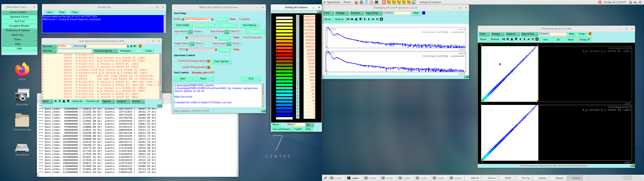Viewport: 644px width, 181px height.
Task: Click the horizontal compress icon in Displaying Spectra toolbar
Action: [x=503, y=39]
